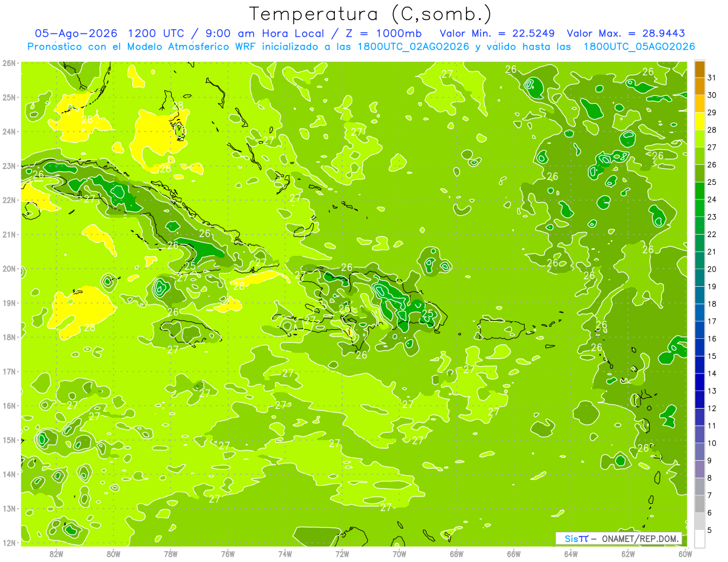Click the latitude label "17N"
The height and width of the screenshot is (562, 728).
[x=9, y=372]
